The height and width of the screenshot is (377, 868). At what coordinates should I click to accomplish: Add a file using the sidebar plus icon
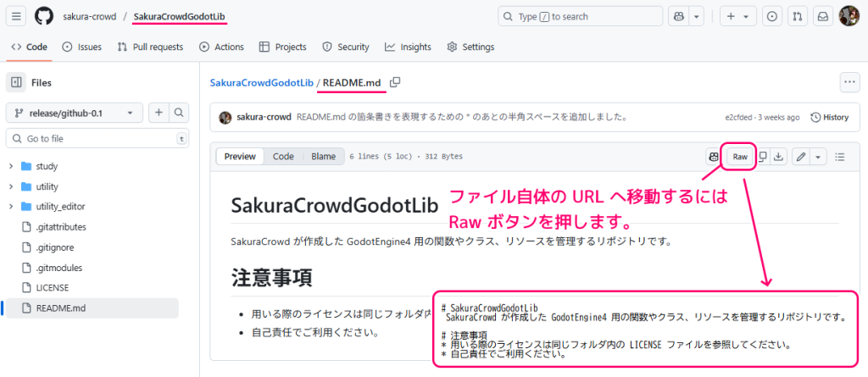[x=159, y=113]
